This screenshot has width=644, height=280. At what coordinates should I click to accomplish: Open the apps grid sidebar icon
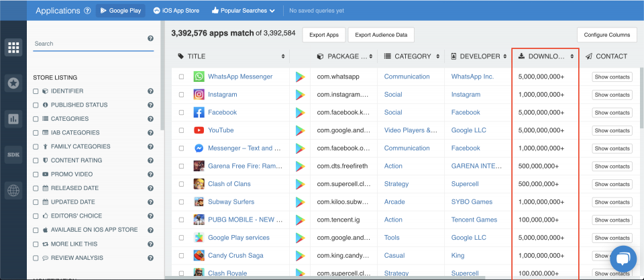coord(13,48)
